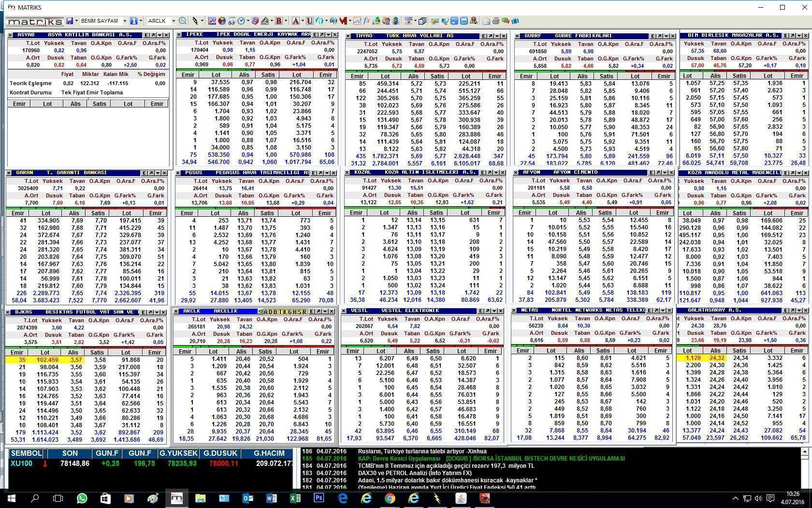Click the fx formula icon
Viewport: 812px width, 508px height.
coord(367,21)
